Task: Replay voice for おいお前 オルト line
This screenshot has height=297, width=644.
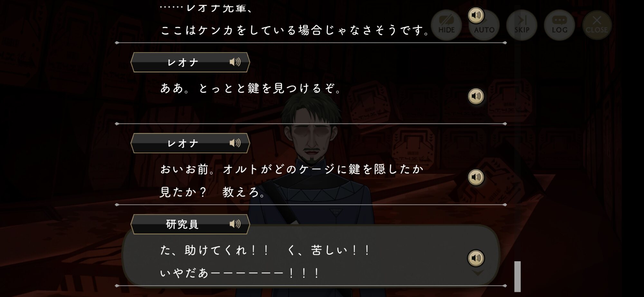Action: tap(476, 177)
